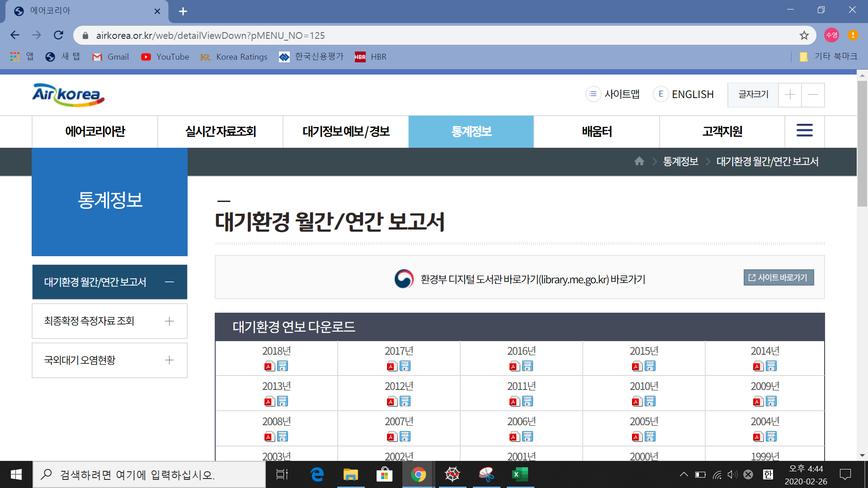Increase font size with plus button
The image size is (868, 488).
click(x=790, y=94)
